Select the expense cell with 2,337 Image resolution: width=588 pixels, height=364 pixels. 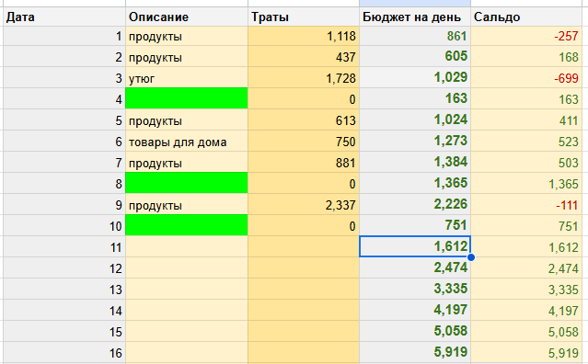pos(304,205)
